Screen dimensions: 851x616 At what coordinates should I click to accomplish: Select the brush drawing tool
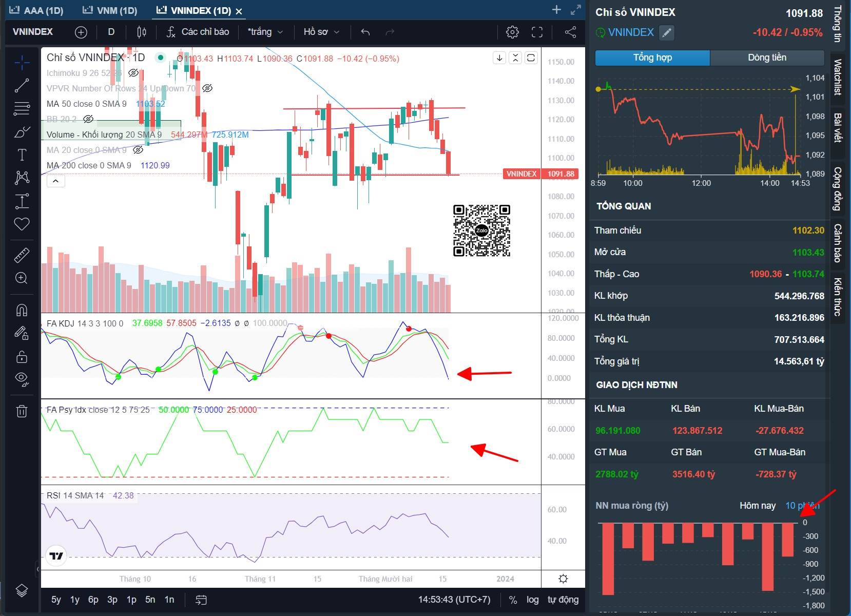tap(22, 132)
